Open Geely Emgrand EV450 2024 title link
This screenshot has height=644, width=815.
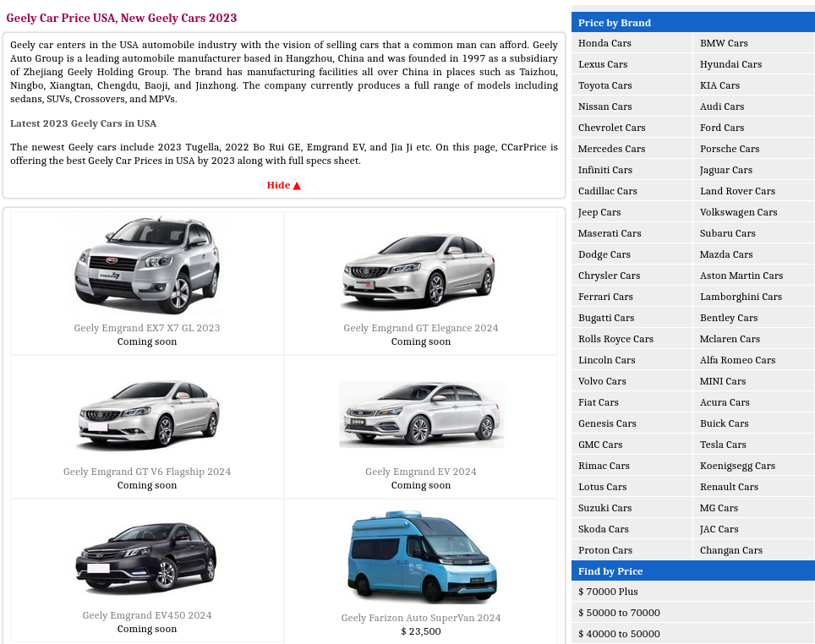coord(147,615)
